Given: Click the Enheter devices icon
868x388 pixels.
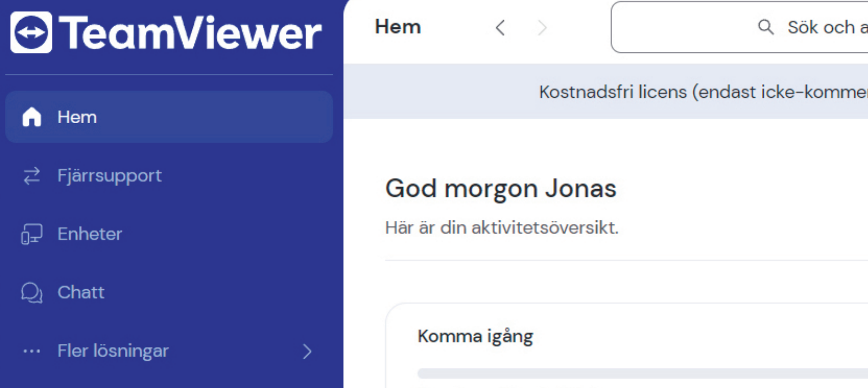Looking at the screenshot, I should click(32, 234).
